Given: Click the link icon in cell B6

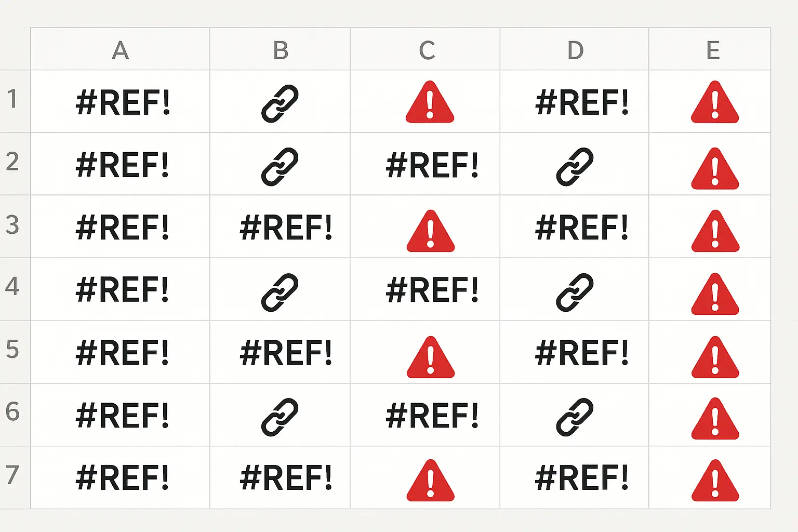Looking at the screenshot, I should pos(280,417).
